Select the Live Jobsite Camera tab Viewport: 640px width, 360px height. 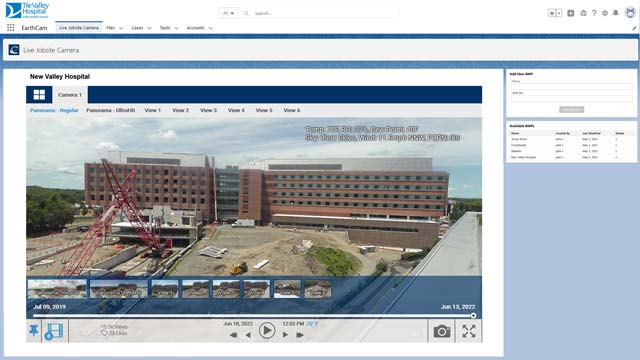(79, 28)
